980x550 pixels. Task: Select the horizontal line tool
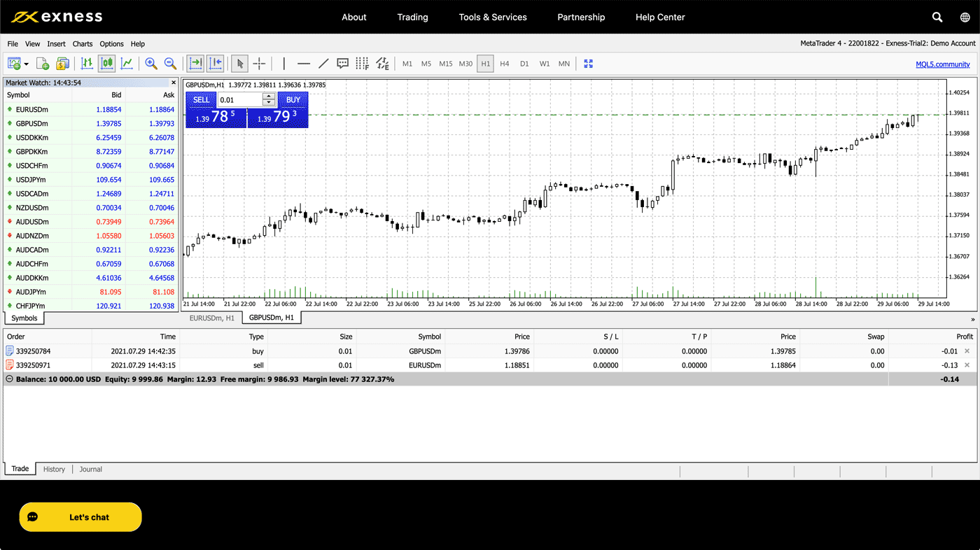tap(304, 64)
